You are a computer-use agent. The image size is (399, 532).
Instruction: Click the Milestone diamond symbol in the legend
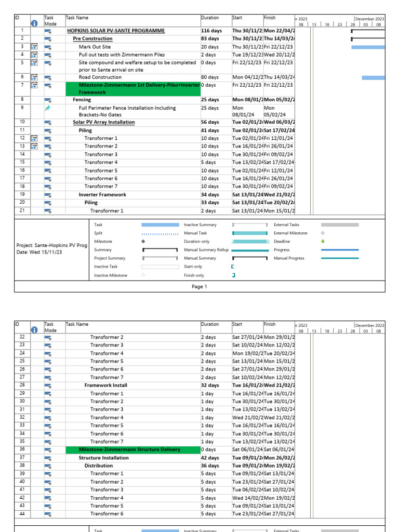(143, 241)
